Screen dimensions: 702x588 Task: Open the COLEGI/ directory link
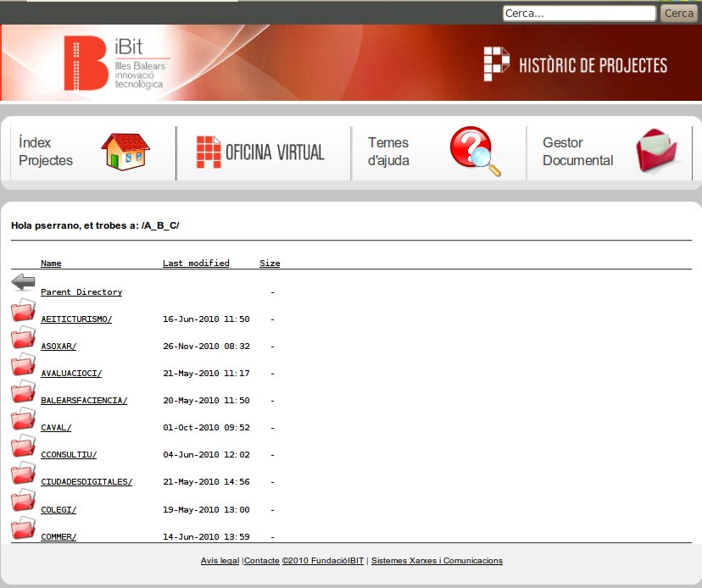(58, 510)
